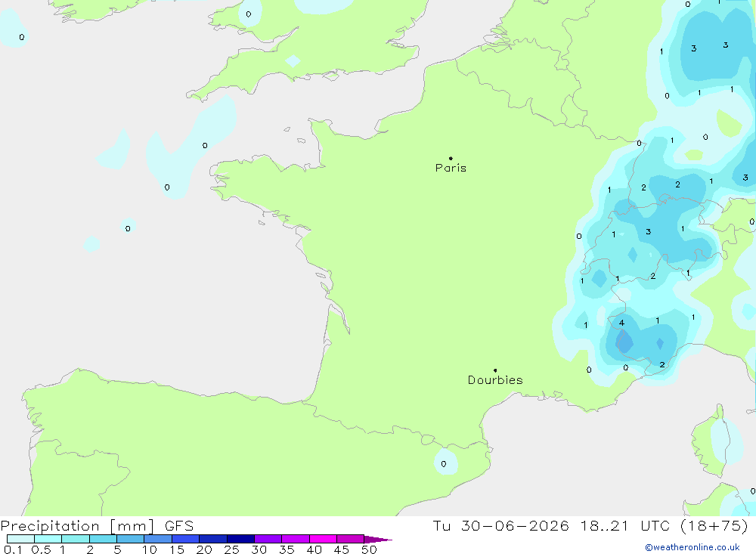
Task: Click the legend value 10
Action: 150,549
